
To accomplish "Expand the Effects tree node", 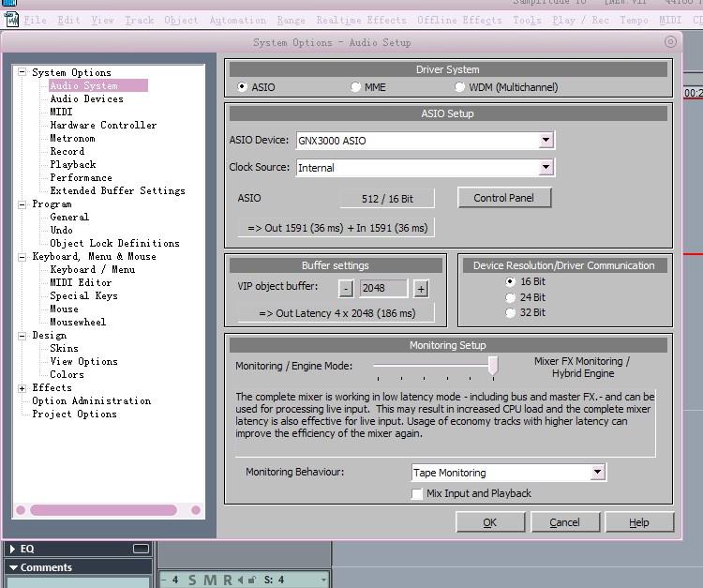I will pos(22,388).
